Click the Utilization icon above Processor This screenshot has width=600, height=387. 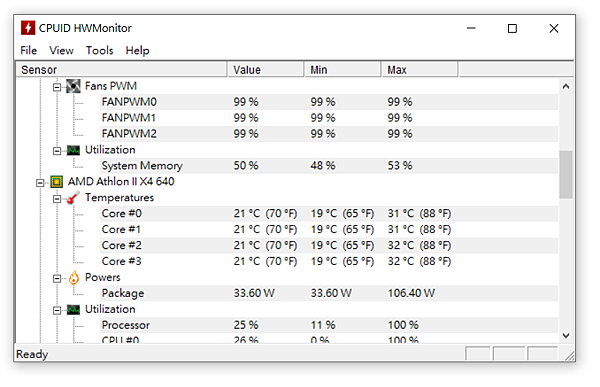[73, 309]
